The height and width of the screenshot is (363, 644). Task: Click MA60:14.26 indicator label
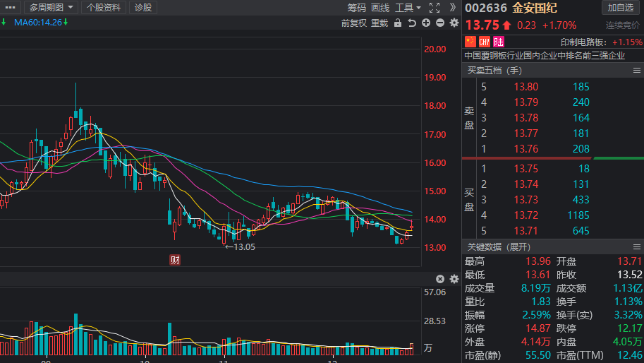[38, 23]
